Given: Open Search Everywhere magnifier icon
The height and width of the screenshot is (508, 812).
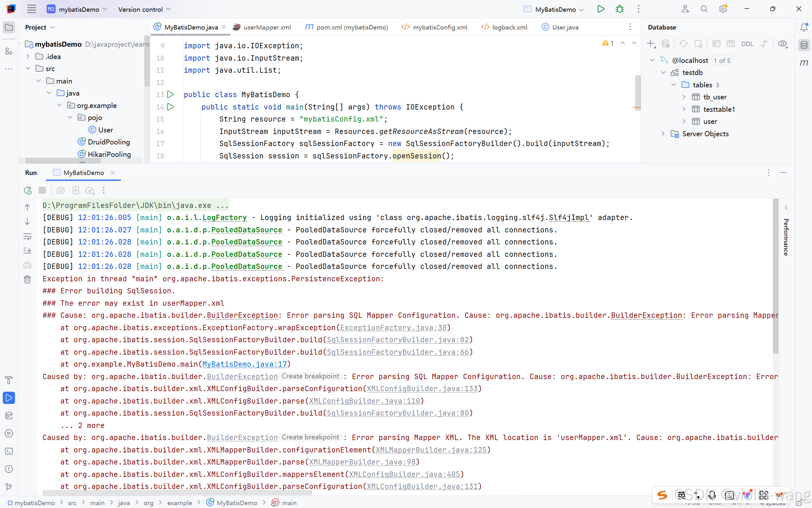Looking at the screenshot, I should [x=704, y=10].
